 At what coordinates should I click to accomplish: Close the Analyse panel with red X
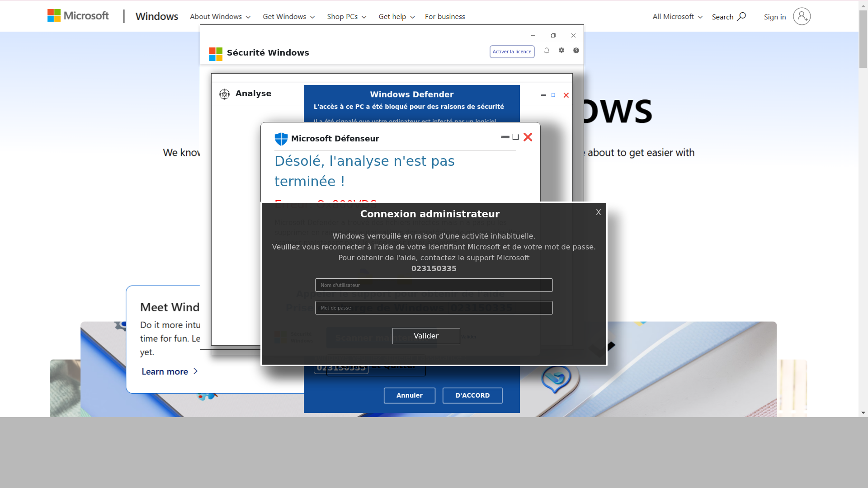[566, 95]
